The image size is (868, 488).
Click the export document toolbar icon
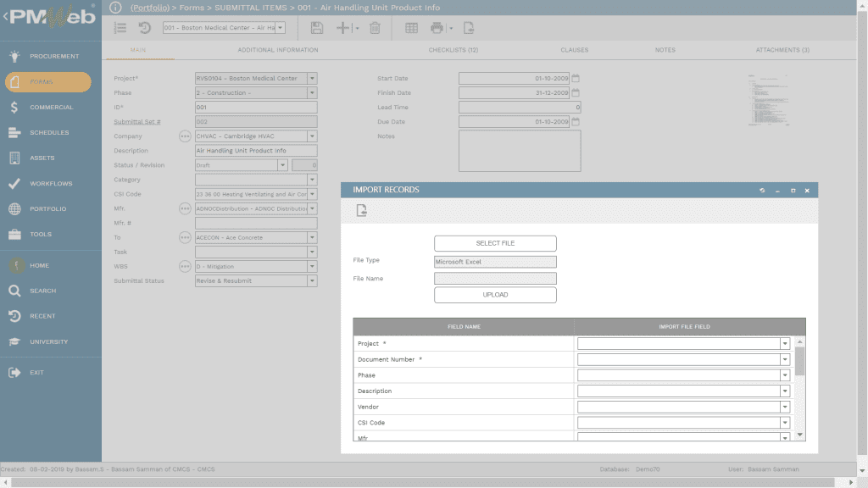[468, 28]
